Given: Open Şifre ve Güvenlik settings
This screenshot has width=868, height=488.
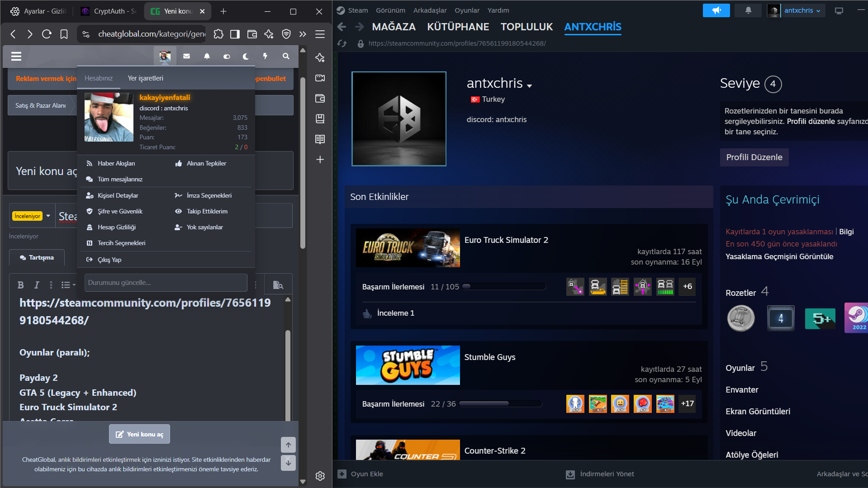Looking at the screenshot, I should point(119,211).
